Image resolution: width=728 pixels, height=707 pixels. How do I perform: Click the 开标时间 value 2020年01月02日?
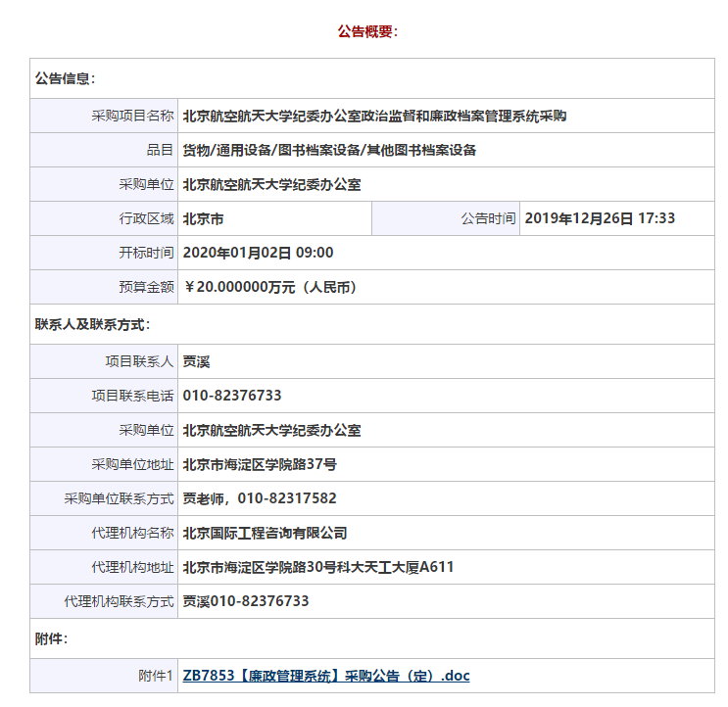(259, 253)
